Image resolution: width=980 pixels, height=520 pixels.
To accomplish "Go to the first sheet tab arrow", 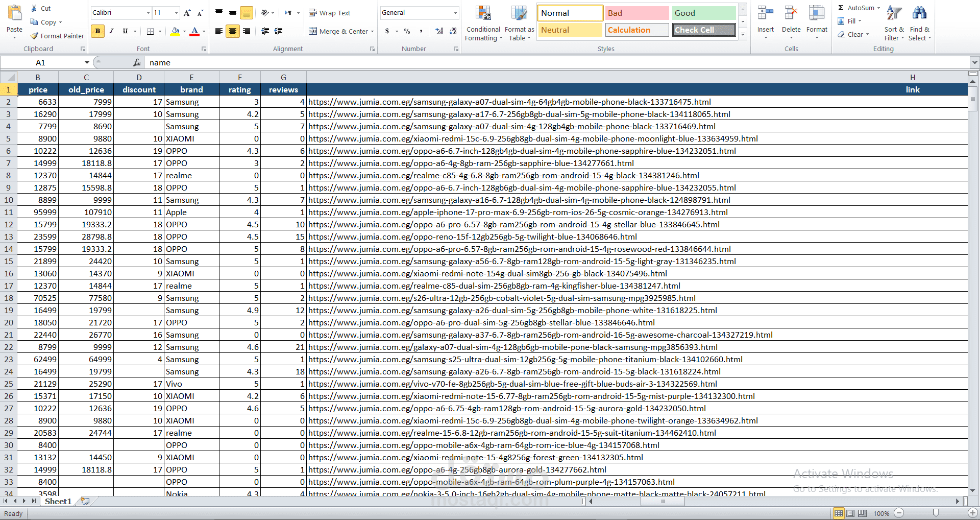I will (6, 501).
